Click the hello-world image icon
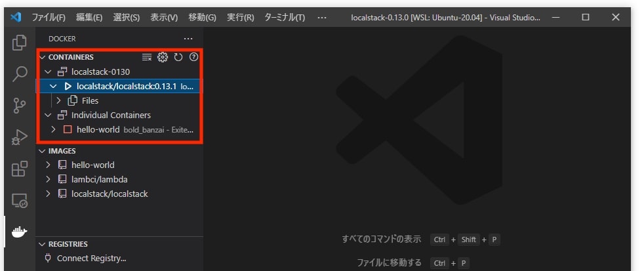This screenshot has height=271, width=644. coord(62,165)
